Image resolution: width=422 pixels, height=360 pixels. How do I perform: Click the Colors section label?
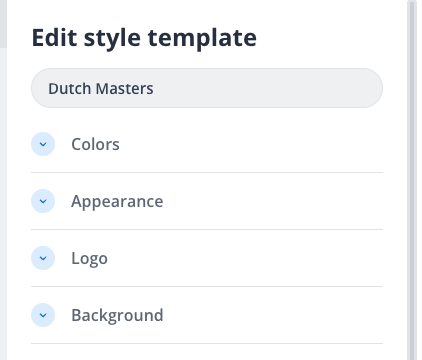coord(95,144)
